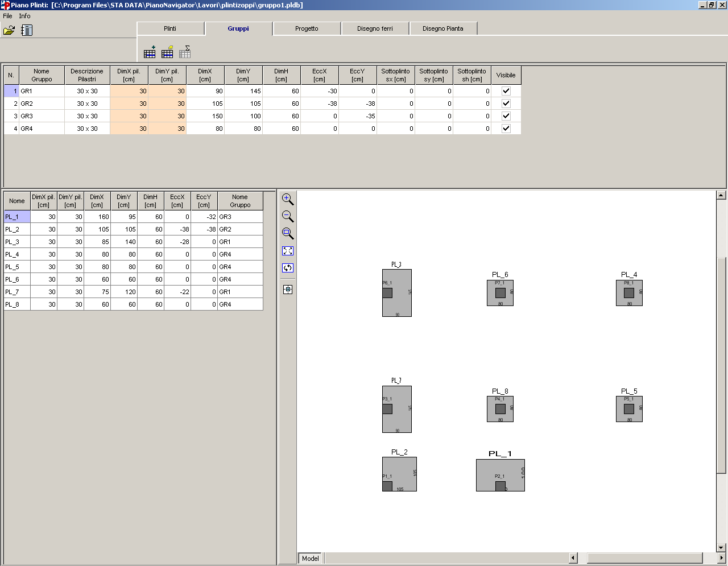Click the Nome header in plinth table
Image resolution: width=728 pixels, height=566 pixels.
tap(17, 201)
